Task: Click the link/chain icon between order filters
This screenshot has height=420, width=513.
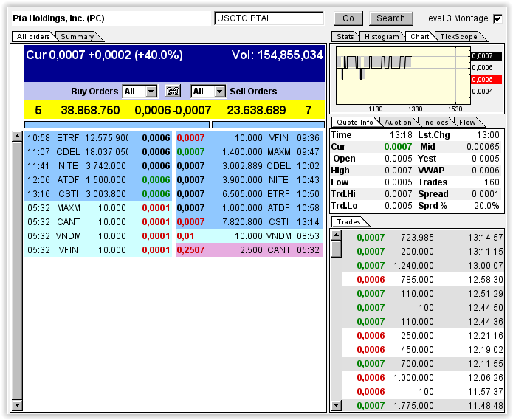Action: point(173,92)
